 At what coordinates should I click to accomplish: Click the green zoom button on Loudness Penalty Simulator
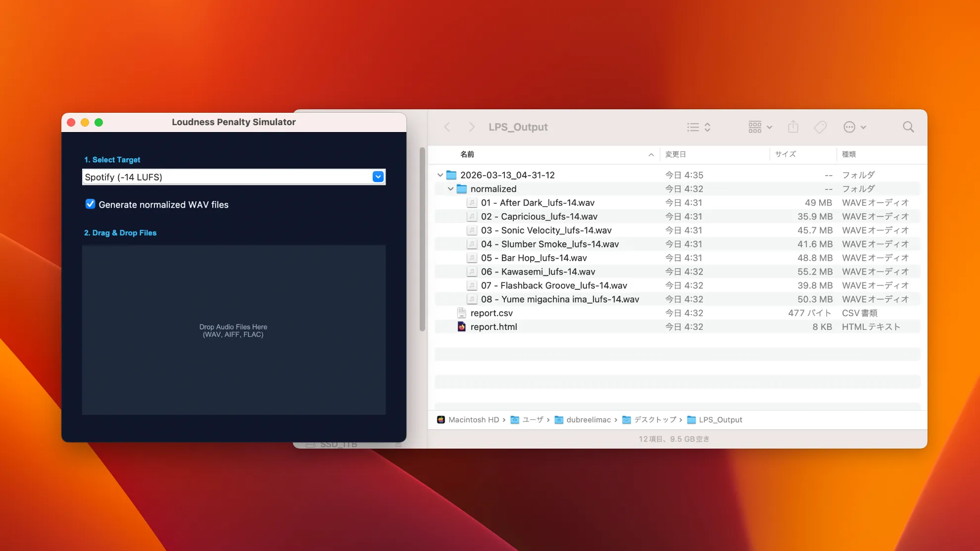[x=99, y=122]
